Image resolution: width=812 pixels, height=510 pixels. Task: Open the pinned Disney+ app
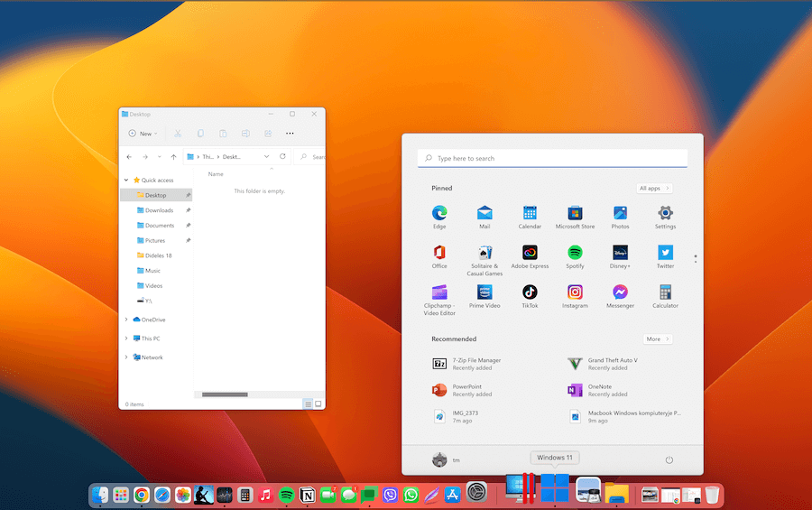click(620, 256)
